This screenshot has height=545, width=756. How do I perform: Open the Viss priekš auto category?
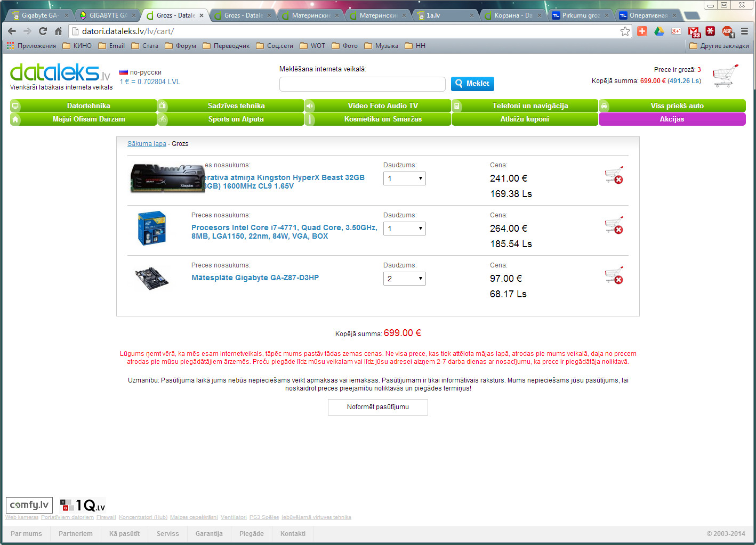coord(672,105)
